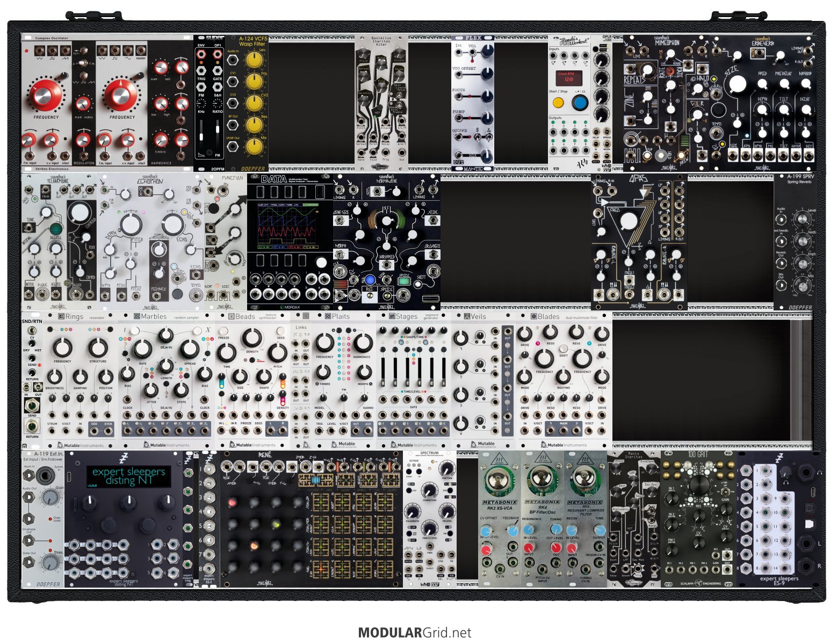
Task: Select the WMD Spectrum oscillator module
Action: click(429, 519)
